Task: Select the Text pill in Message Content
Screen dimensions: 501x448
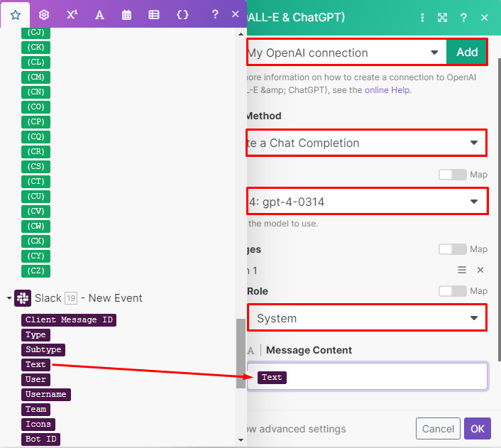Action: tap(272, 377)
